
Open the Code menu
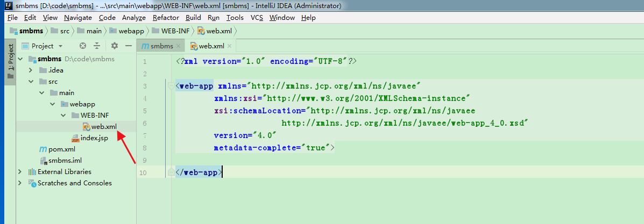[x=107, y=18]
